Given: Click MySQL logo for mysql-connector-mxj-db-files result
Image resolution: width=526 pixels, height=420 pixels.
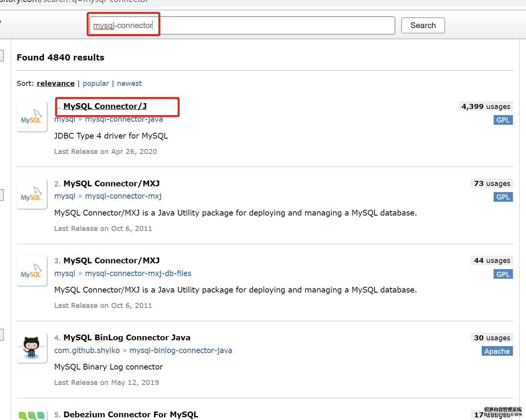Looking at the screenshot, I should coord(32,271).
